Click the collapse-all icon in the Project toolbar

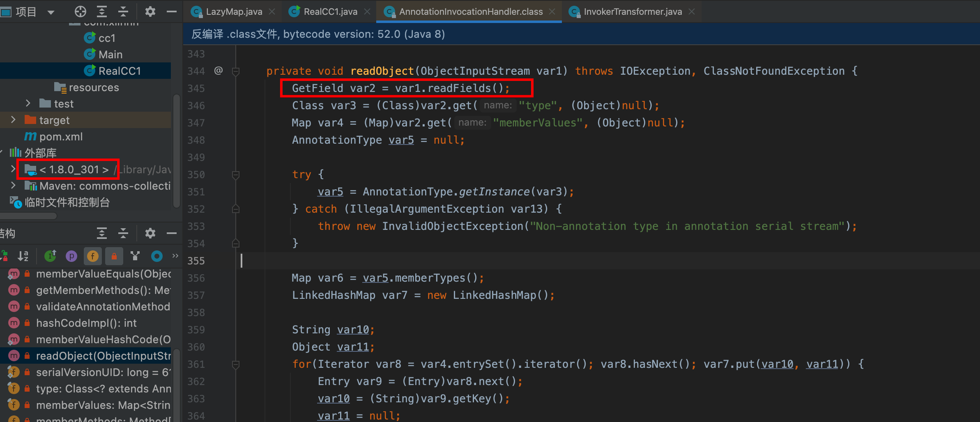pyautogui.click(x=123, y=11)
